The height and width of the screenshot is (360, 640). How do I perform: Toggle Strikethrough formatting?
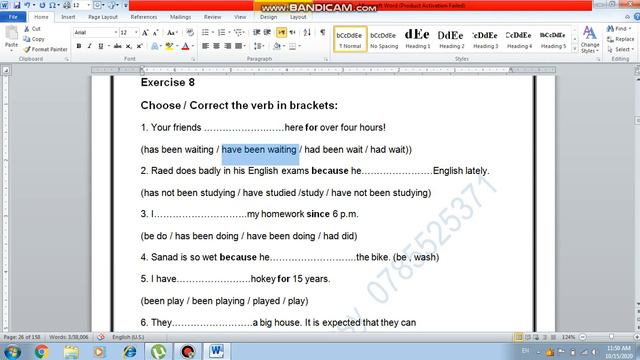point(118,46)
